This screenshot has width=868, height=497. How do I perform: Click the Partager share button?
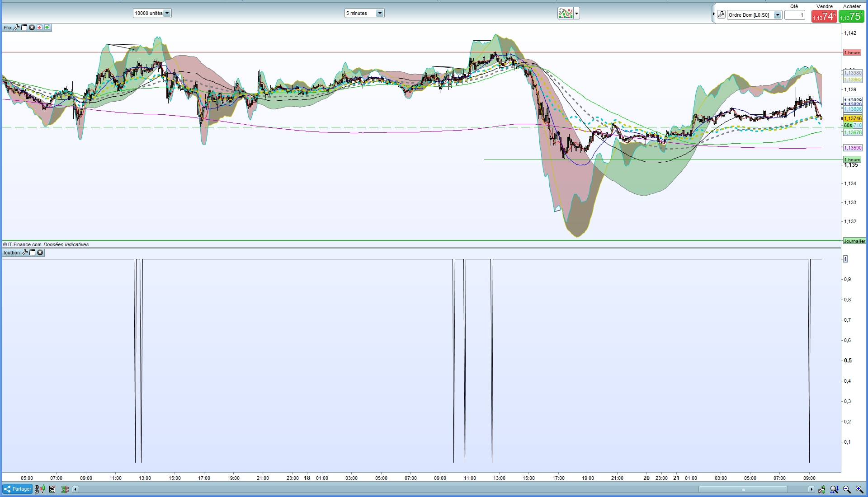pos(17,489)
